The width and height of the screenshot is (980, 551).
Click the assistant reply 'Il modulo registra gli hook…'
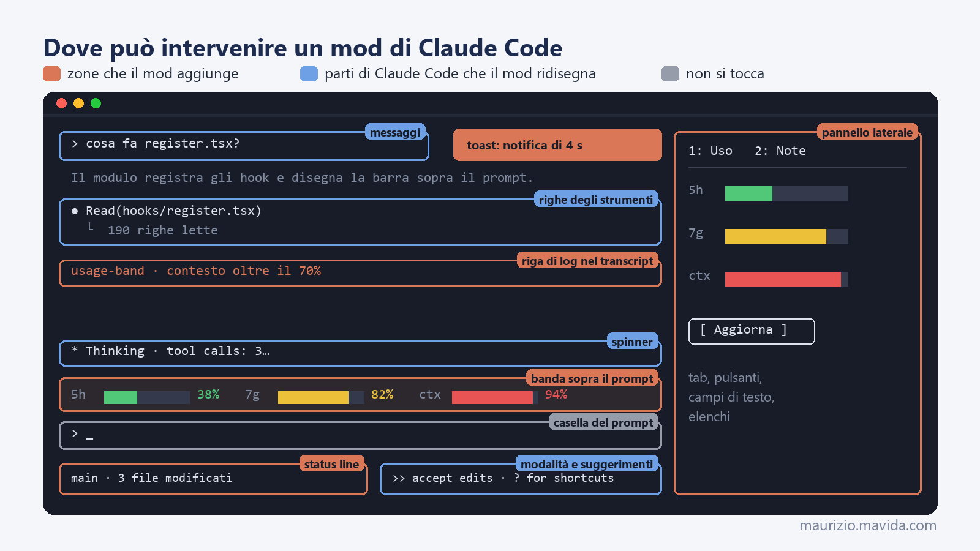pos(302,178)
